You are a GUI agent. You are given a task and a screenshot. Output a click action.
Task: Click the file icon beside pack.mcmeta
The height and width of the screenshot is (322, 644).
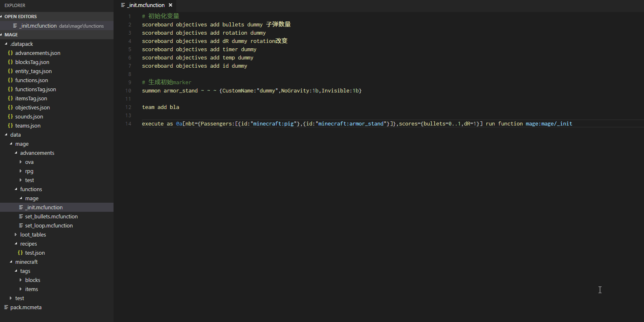(6, 308)
